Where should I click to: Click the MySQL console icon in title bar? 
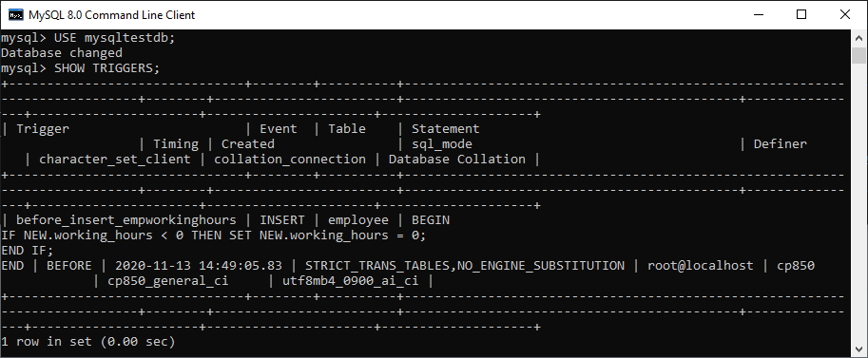pos(15,15)
